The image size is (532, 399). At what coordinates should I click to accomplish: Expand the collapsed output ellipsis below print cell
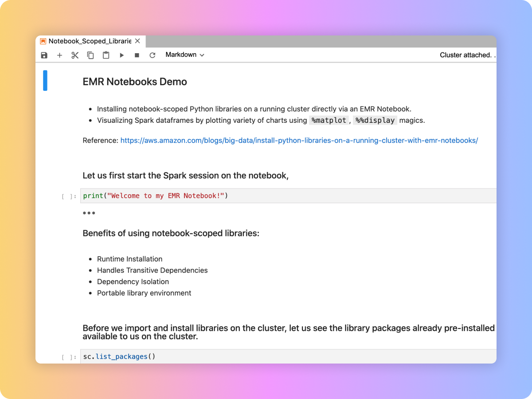coord(89,213)
